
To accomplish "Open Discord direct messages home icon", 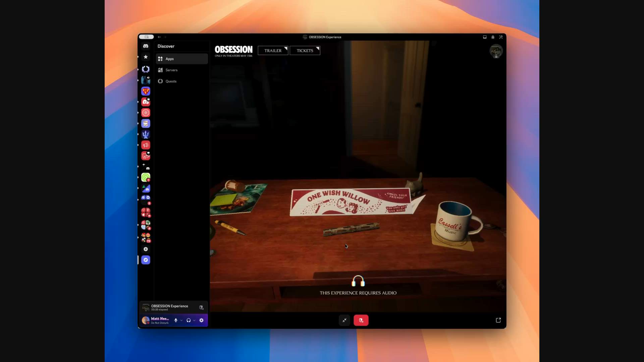I will click(x=146, y=46).
